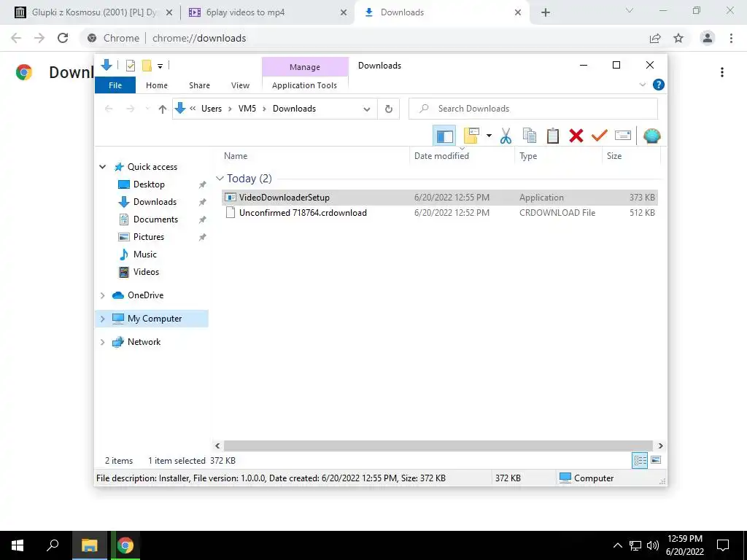Open the recent locations dropdown chevron
This screenshot has width=747, height=560.
pos(147,109)
